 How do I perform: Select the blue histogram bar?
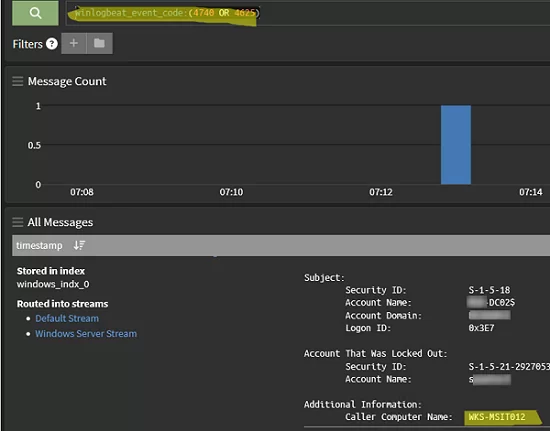456,144
